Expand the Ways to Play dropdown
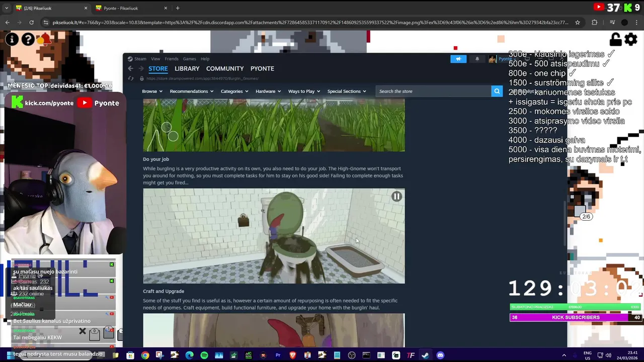The image size is (644, 362). coord(304,91)
